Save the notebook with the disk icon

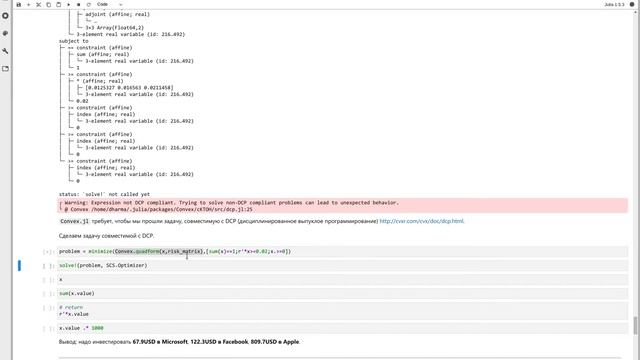(x=18, y=4)
